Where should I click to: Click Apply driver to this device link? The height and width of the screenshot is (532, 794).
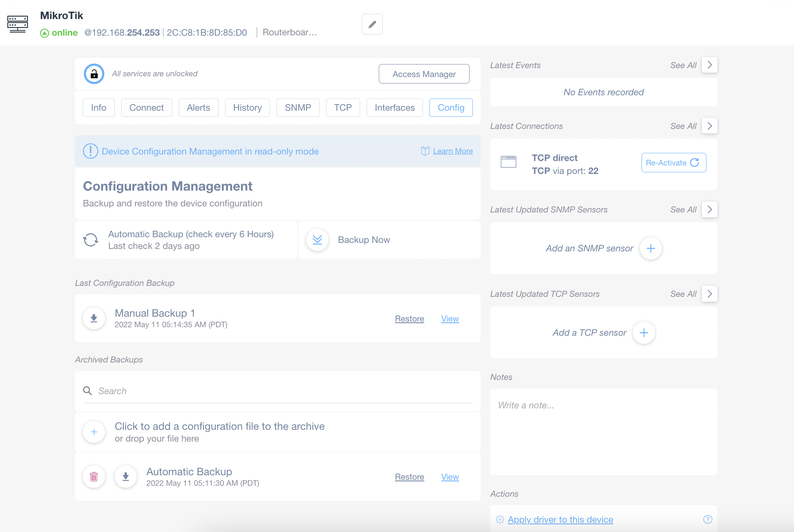pyautogui.click(x=560, y=519)
